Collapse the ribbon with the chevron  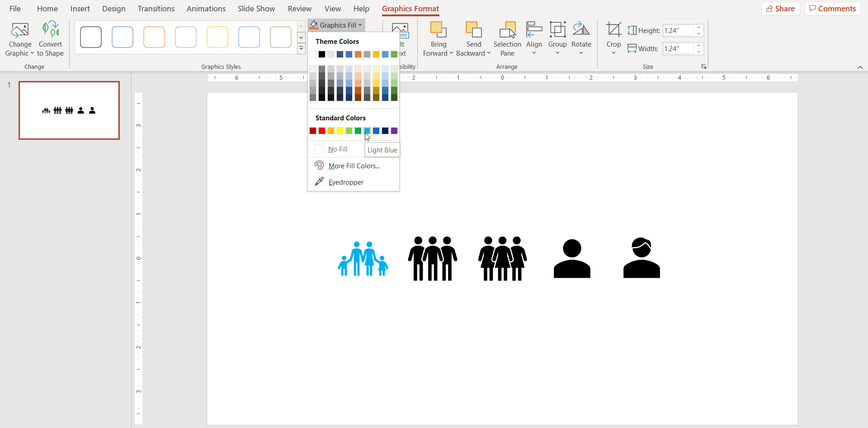860,67
